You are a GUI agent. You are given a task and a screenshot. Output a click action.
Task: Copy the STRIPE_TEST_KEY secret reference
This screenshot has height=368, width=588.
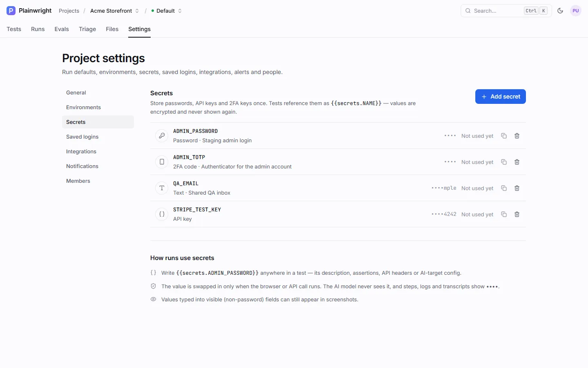tap(504, 214)
